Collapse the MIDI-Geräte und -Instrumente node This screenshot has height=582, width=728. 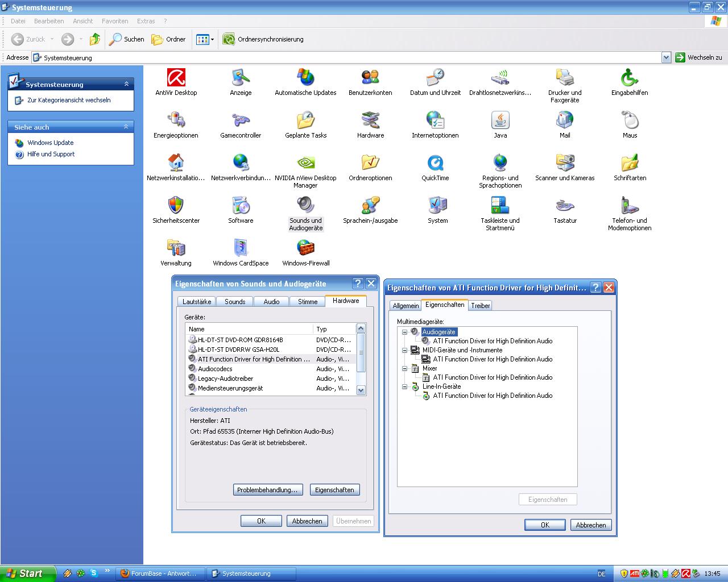click(x=405, y=350)
